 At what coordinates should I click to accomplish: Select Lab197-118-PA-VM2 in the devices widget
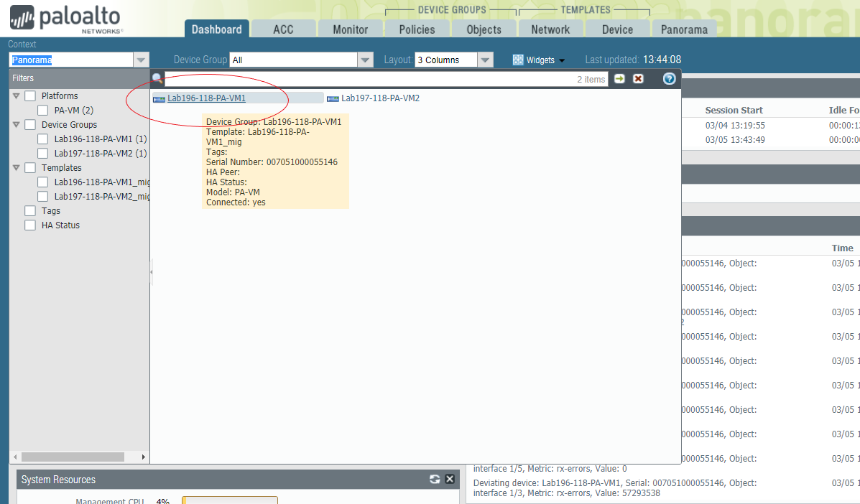click(x=380, y=98)
